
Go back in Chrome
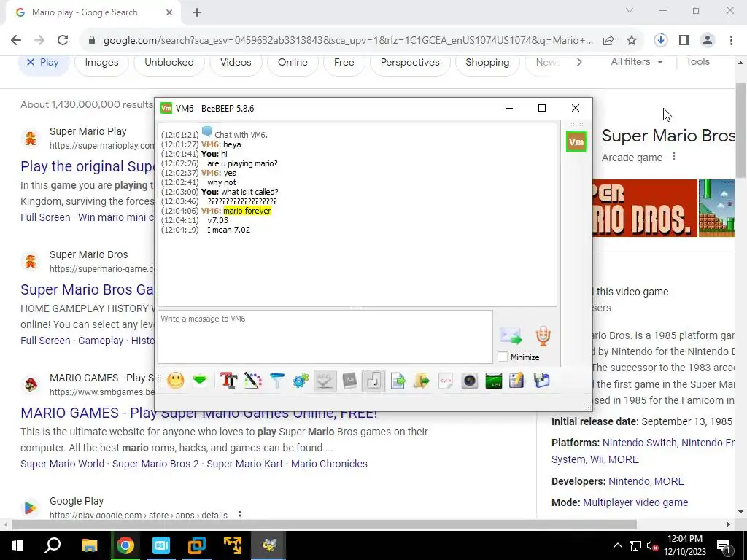(x=16, y=40)
